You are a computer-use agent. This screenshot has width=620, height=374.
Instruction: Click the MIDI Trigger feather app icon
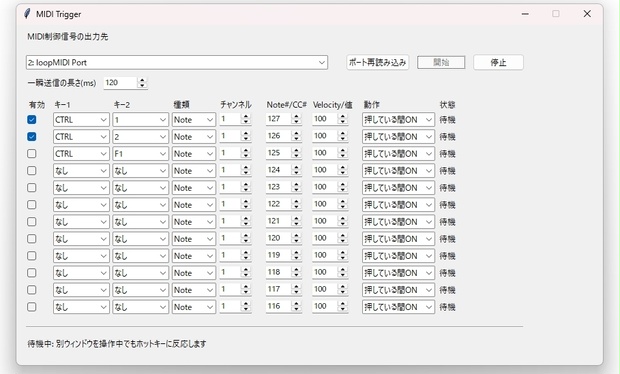tap(27, 14)
